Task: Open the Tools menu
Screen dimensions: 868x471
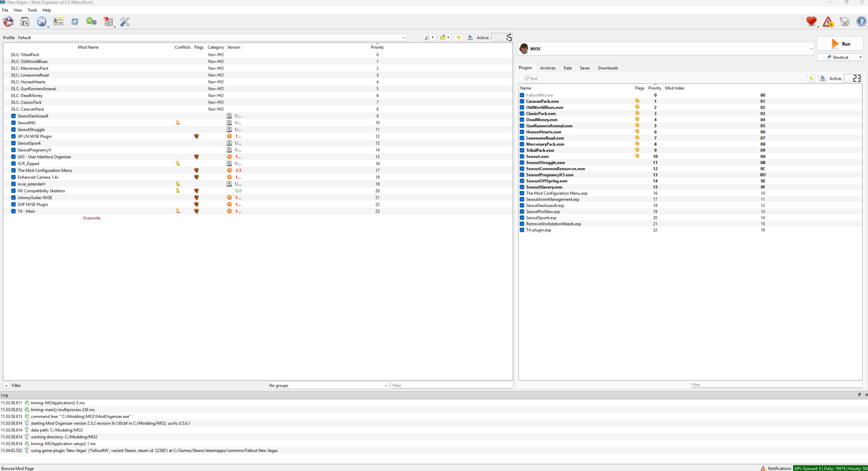Action: [33, 10]
